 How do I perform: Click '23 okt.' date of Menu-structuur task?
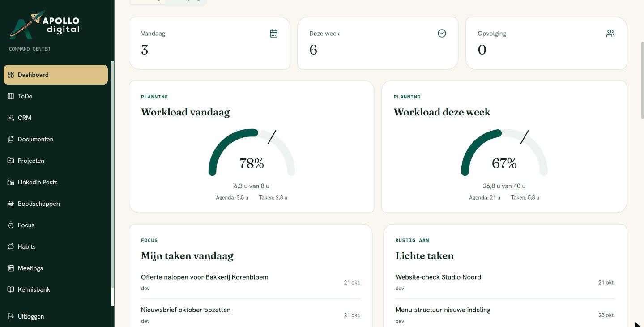tap(606, 315)
